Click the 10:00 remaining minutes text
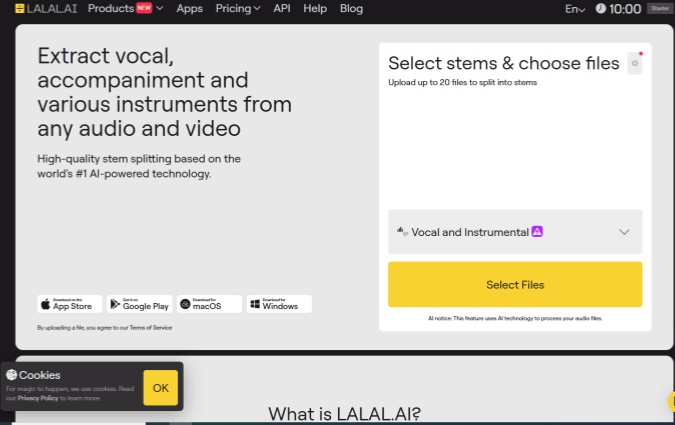Viewport: 675px width, 425px height. click(625, 9)
